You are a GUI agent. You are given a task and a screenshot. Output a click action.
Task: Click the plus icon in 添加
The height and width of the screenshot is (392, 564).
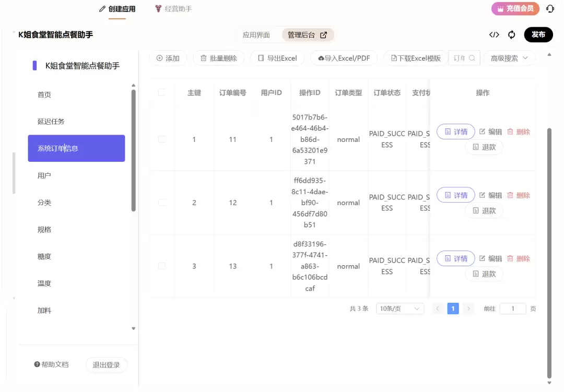159,58
